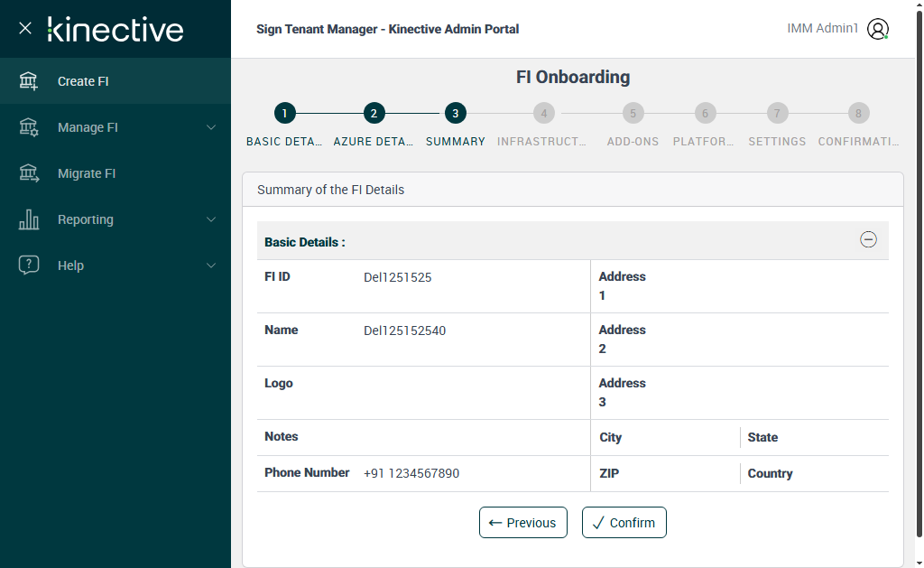The height and width of the screenshot is (568, 924).
Task: Open the Create FI menu item
Action: [x=83, y=81]
